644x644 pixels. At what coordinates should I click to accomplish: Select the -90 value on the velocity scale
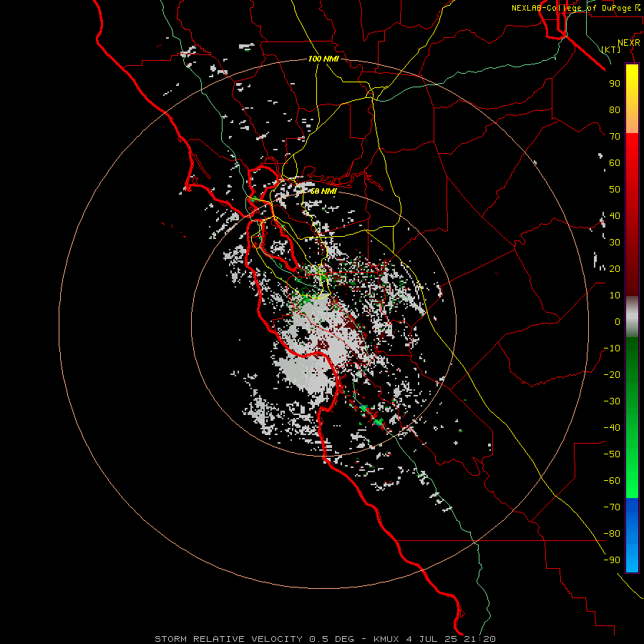(612, 560)
